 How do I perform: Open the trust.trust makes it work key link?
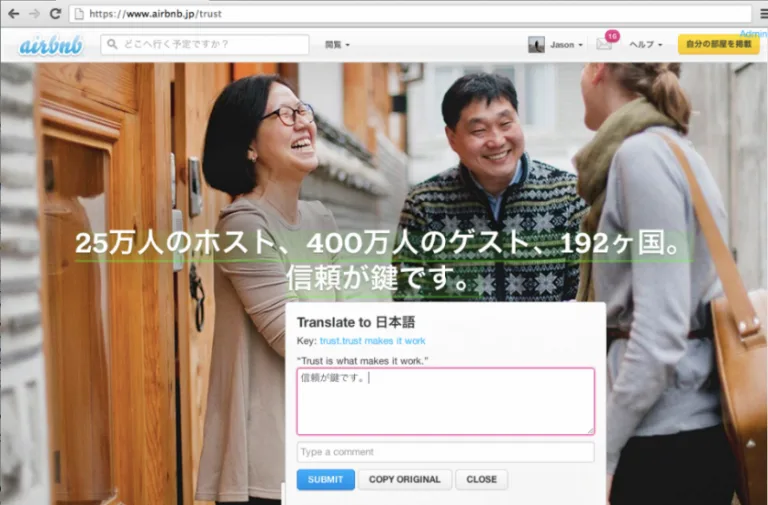(x=372, y=341)
